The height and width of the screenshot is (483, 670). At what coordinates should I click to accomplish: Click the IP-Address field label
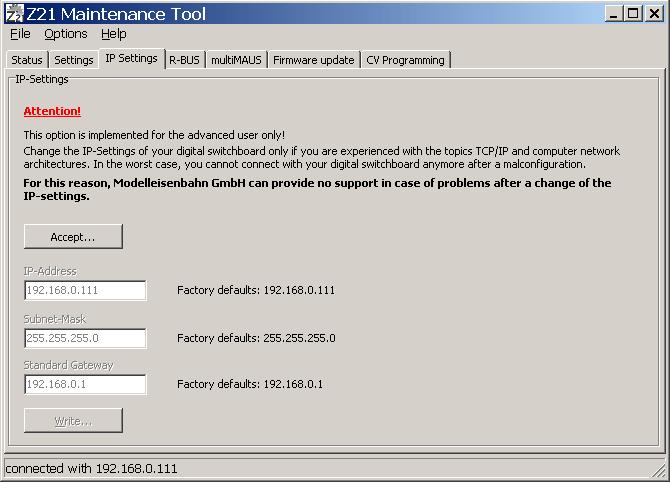[50, 271]
